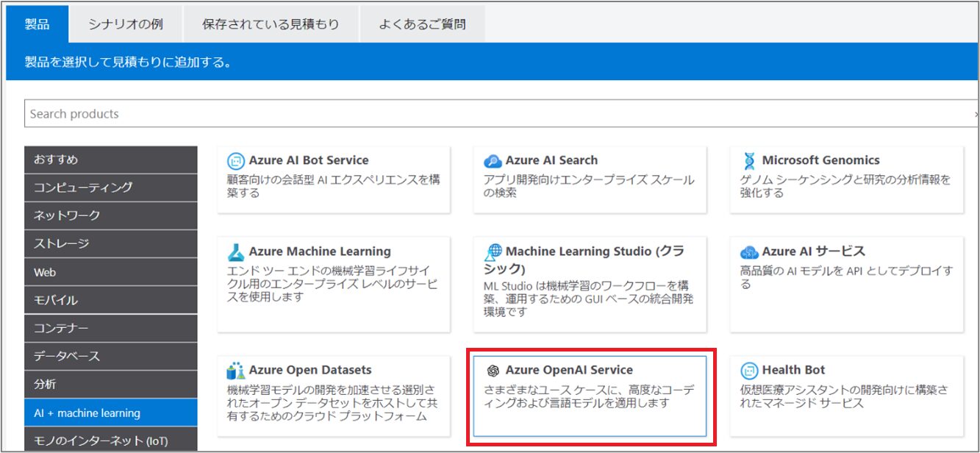Switch to the シナリオの例 tab
The width and height of the screenshot is (980, 453).
coord(126,24)
